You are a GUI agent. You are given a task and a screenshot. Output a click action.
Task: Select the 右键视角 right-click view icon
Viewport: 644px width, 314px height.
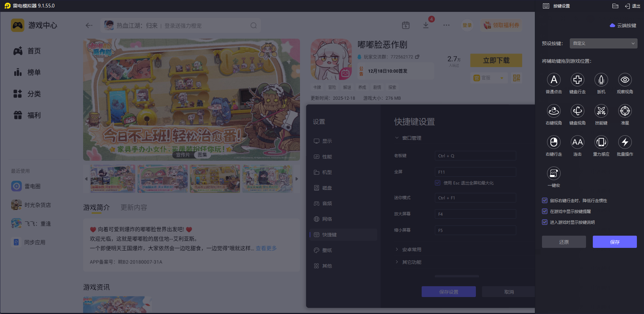pos(554,111)
